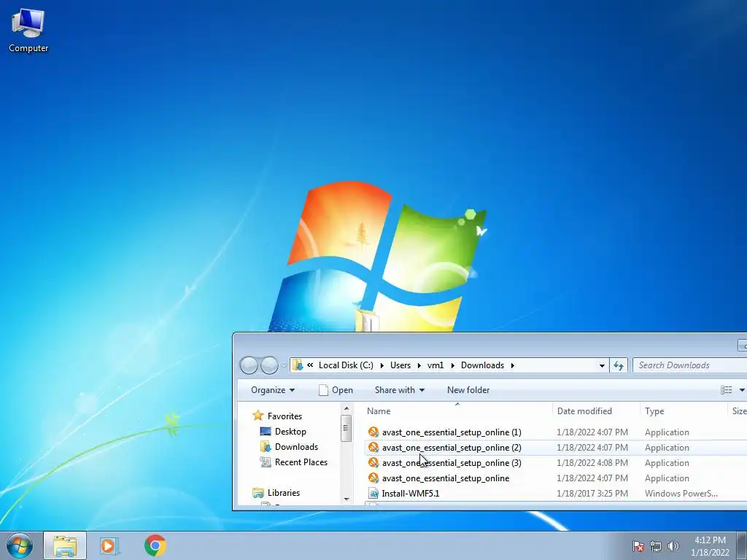The height and width of the screenshot is (560, 747).
Task: Click the Search Downloads field
Action: pyautogui.click(x=689, y=365)
